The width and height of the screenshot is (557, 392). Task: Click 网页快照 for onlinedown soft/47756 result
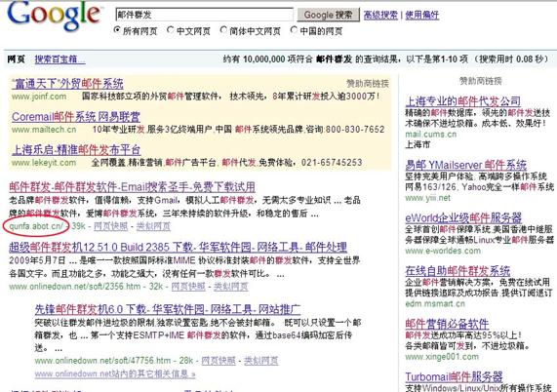[x=219, y=361]
